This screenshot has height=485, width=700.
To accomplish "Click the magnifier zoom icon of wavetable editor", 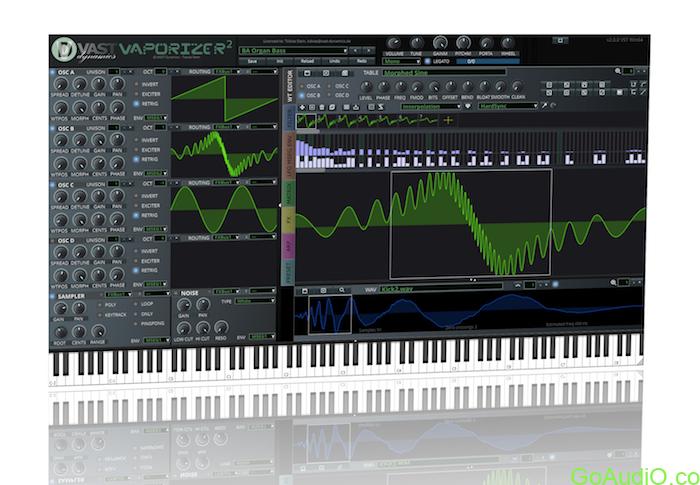I will tap(617, 71).
